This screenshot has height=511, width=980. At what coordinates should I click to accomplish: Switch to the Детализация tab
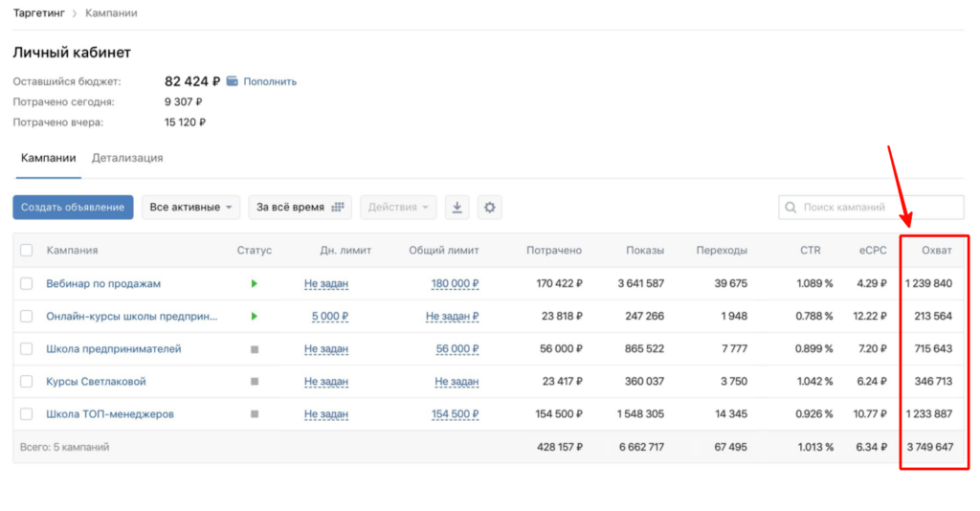click(127, 158)
